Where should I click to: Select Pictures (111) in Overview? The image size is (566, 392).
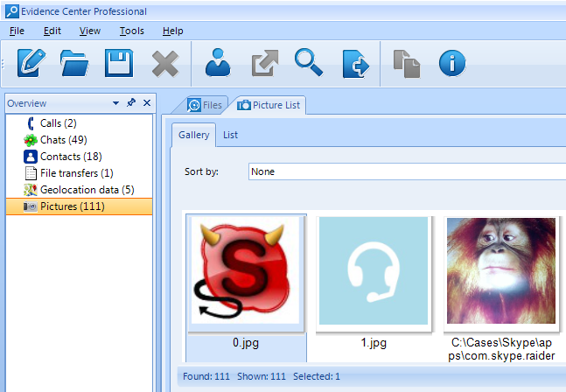pos(79,206)
